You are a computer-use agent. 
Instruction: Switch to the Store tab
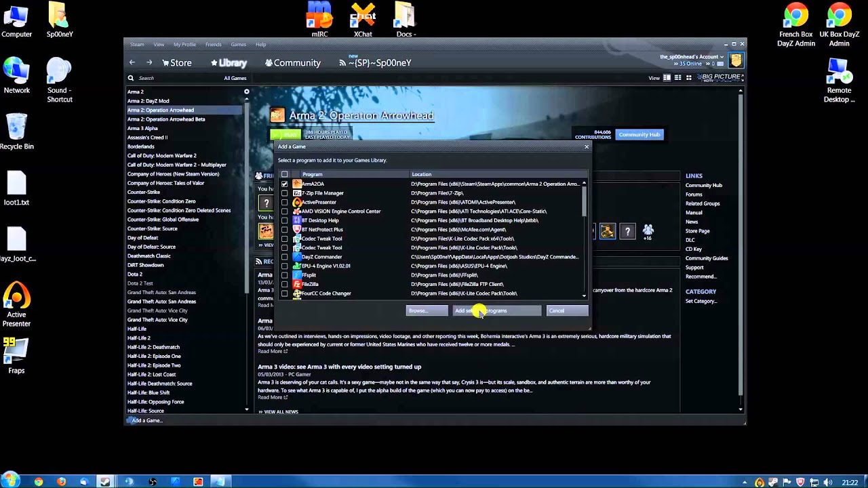point(177,63)
